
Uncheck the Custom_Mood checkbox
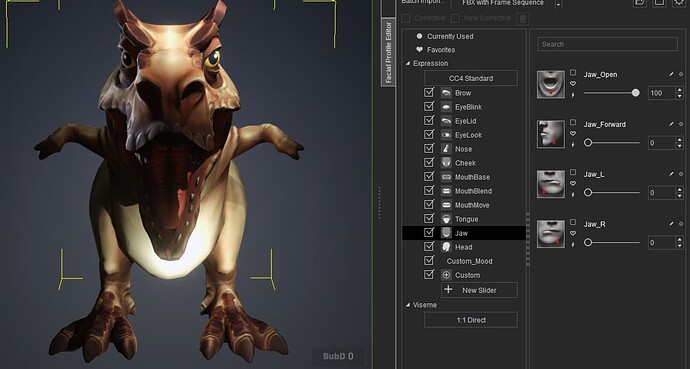point(429,261)
